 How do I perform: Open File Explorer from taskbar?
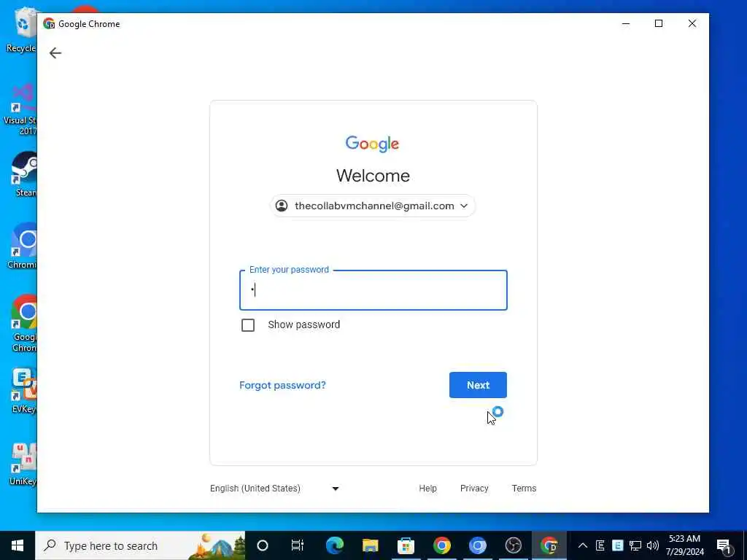(370, 545)
